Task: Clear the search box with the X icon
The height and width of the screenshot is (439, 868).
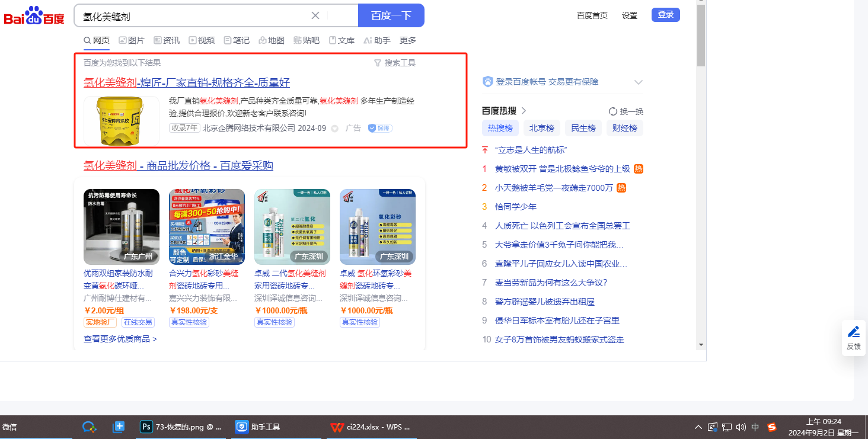Action: coord(315,15)
